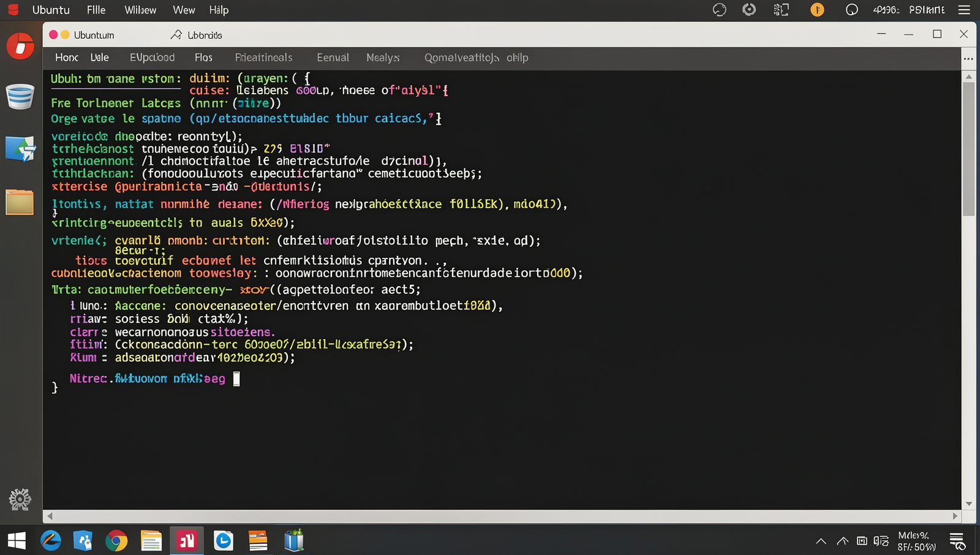980x555 pixels.
Task: Open the blue settings tile in taskbar
Action: pos(83,541)
